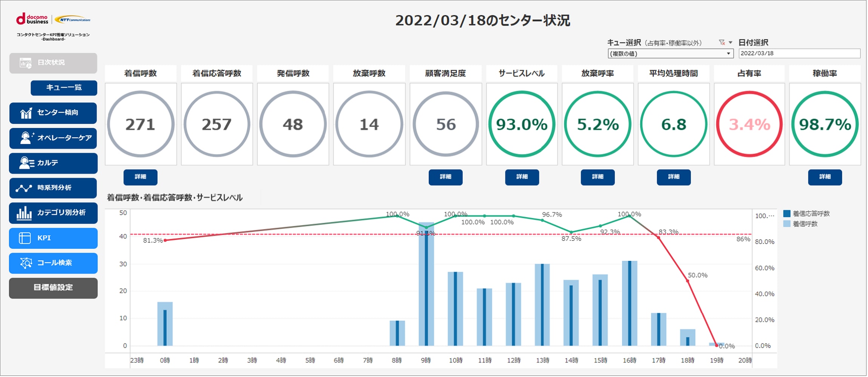Click the 86% target line label

pos(743,239)
